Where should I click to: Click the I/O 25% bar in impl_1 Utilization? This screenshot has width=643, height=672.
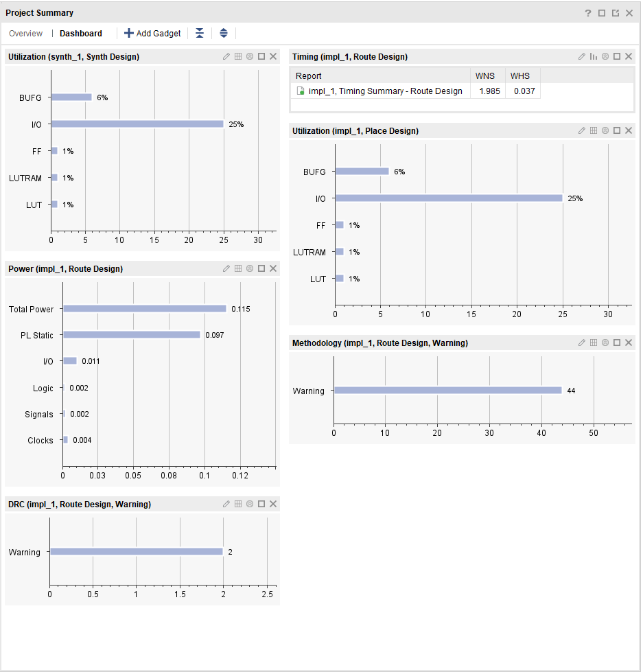click(x=449, y=198)
